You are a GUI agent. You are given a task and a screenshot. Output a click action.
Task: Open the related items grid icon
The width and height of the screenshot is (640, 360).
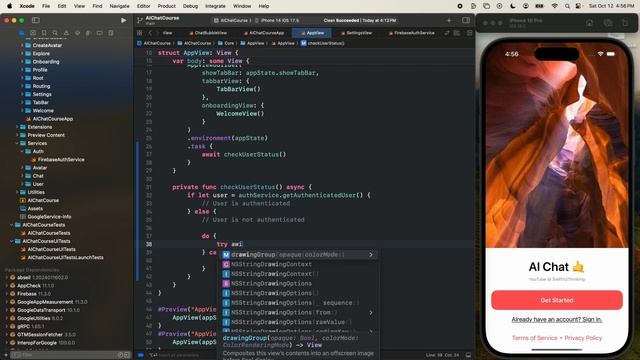click(140, 33)
